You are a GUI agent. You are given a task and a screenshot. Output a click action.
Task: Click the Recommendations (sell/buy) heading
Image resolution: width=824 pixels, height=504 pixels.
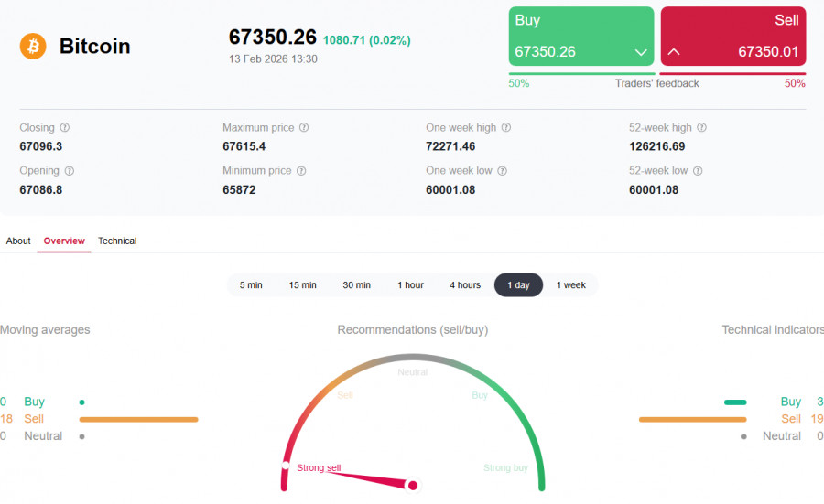click(x=413, y=329)
